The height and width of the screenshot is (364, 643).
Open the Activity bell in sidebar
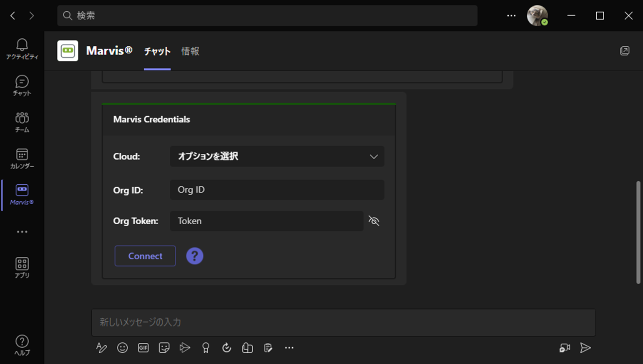click(x=22, y=49)
